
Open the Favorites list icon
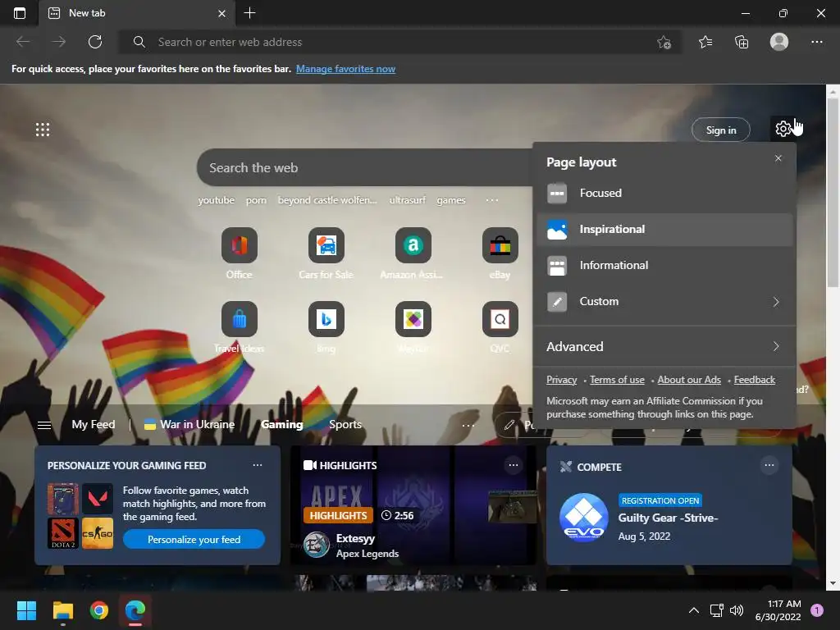[x=705, y=42]
